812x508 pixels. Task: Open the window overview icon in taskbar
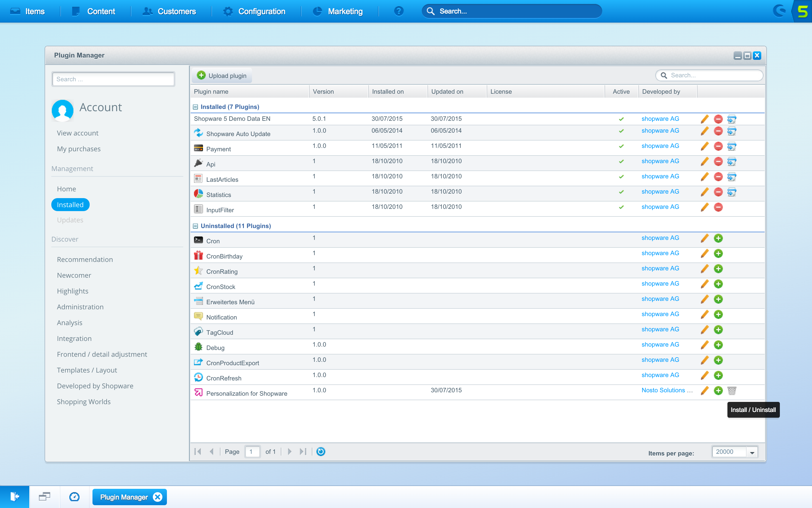(x=44, y=497)
